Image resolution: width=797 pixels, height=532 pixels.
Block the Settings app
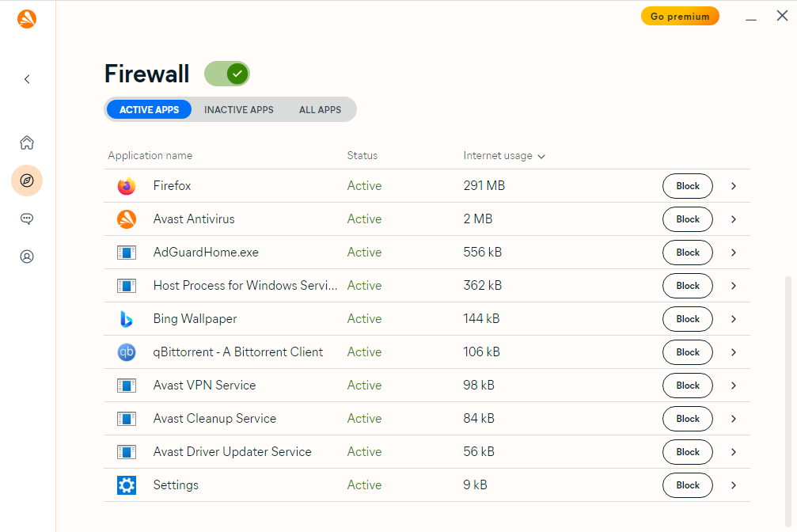click(x=688, y=485)
